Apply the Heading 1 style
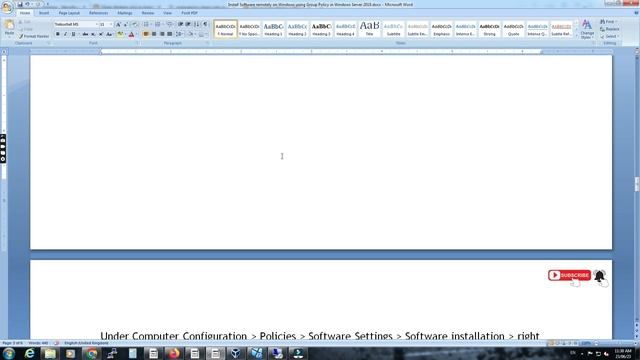The image size is (640, 360). tap(273, 29)
